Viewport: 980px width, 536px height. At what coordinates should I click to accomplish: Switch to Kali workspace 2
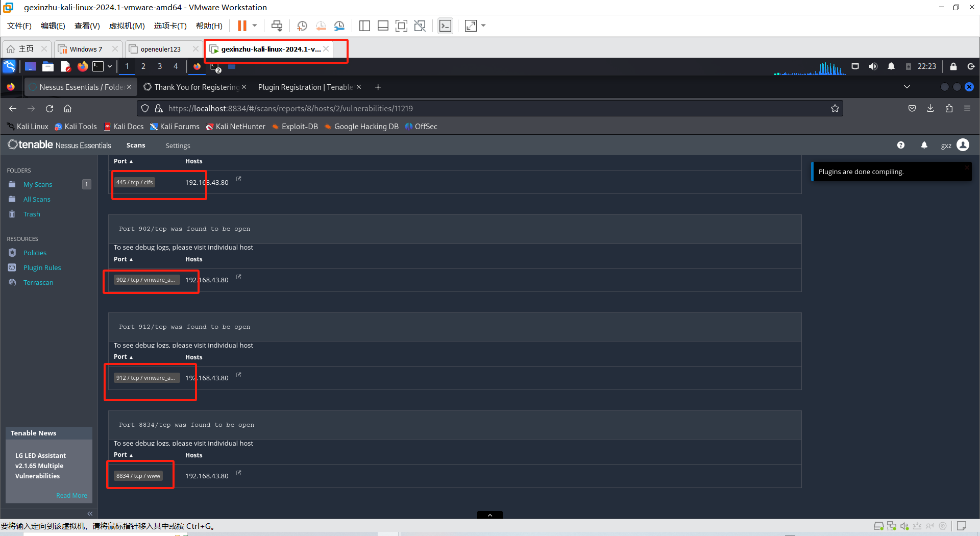click(x=143, y=66)
